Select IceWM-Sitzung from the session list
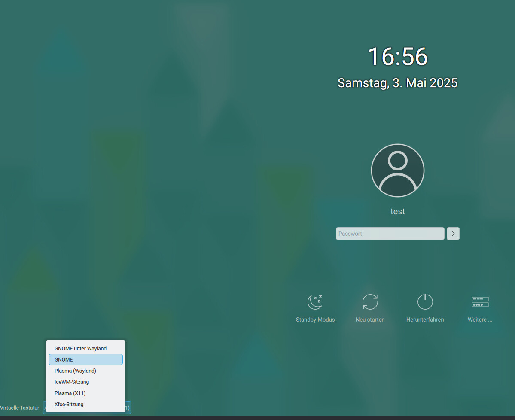Screen dimensions: 515x420 71,382
